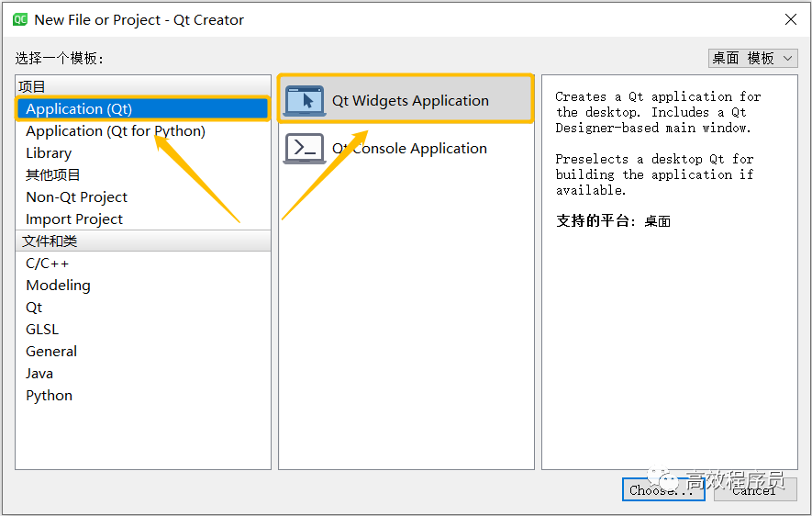Choose the Java file category
Screen dimensions: 812x516
tap(142, 374)
